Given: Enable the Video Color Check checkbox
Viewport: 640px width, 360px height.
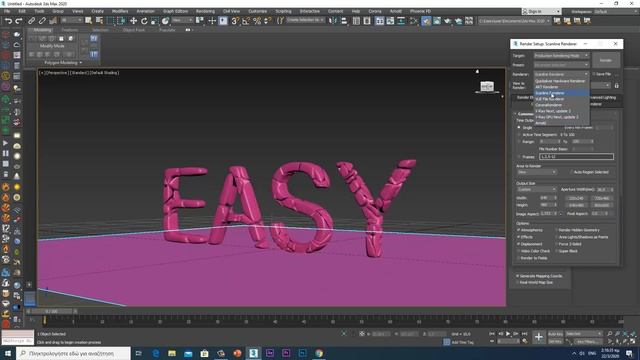Looking at the screenshot, I should coord(519,251).
